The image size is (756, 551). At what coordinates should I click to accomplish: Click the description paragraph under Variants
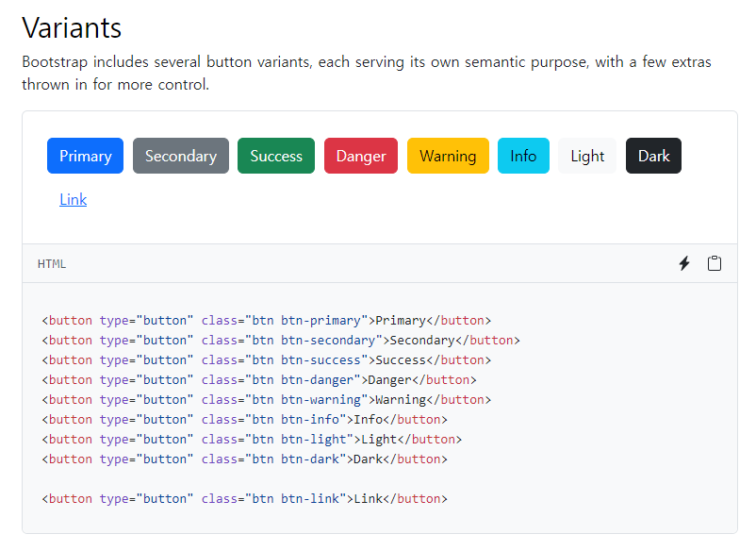click(x=367, y=73)
